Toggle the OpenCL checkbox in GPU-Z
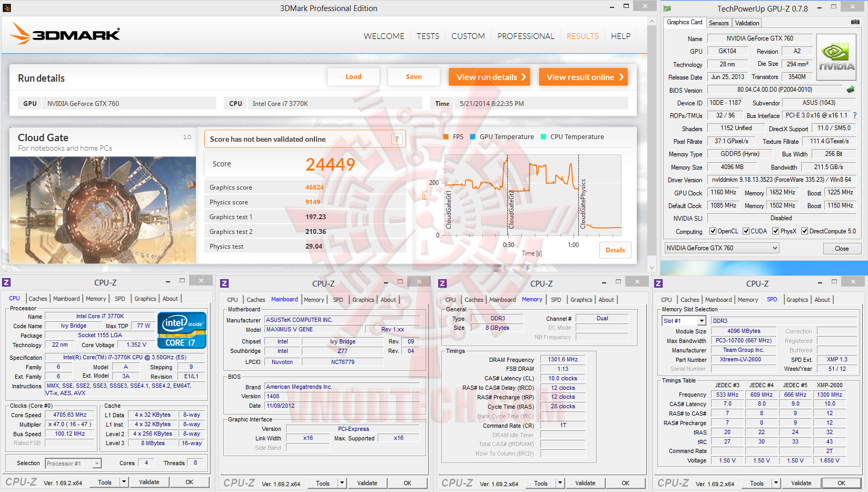Image resolution: width=868 pixels, height=492 pixels. (713, 231)
